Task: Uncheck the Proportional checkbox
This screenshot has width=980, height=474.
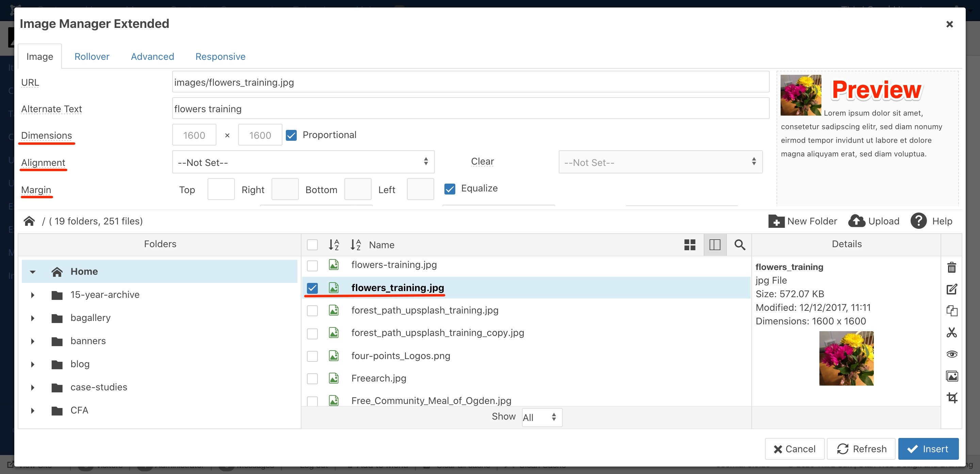Action: point(291,135)
